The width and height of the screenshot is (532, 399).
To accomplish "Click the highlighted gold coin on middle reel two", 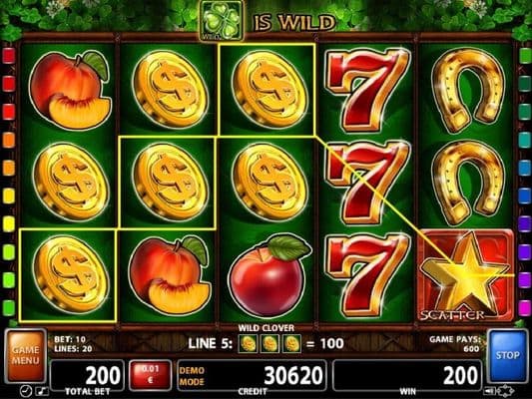I will click(x=168, y=183).
